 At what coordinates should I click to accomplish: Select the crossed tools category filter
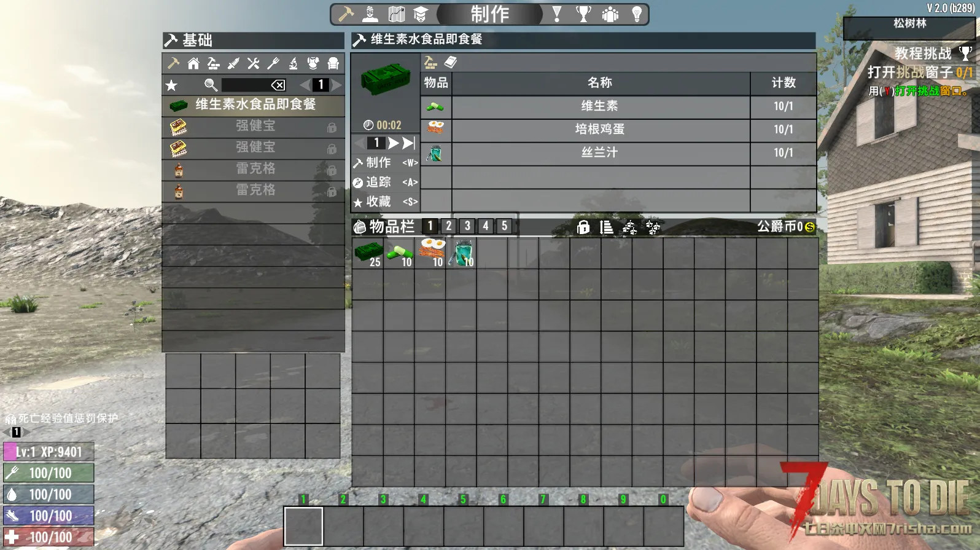[253, 63]
